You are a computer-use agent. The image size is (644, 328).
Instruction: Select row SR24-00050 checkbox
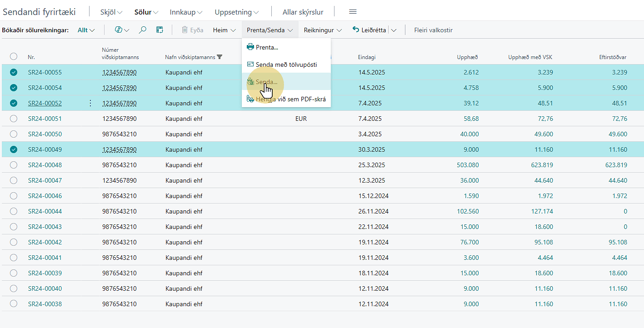[14, 134]
